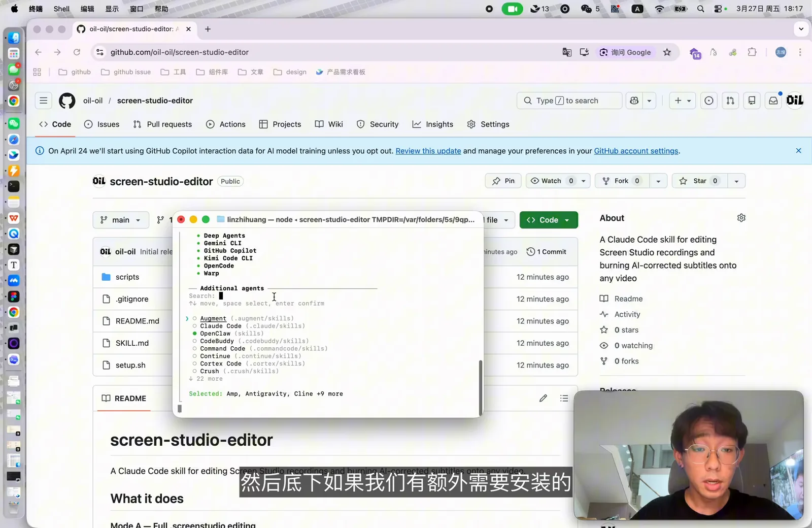Click the pencil edit README icon
This screenshot has width=812, height=528.
pyautogui.click(x=543, y=399)
